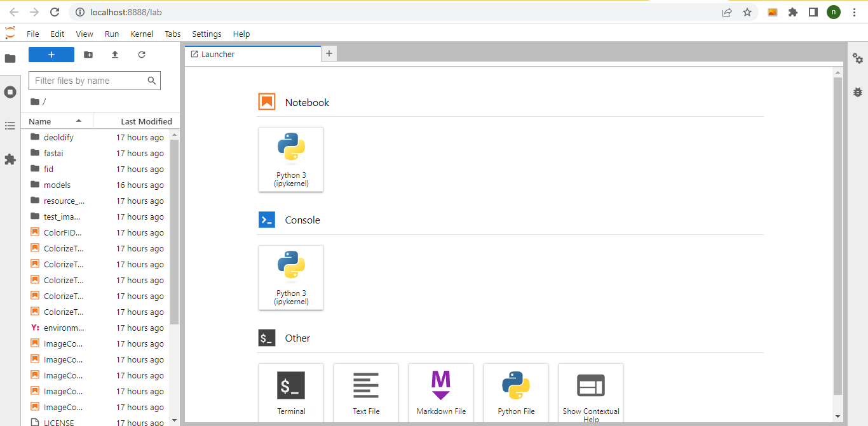Open Show Contextual Help
The image size is (868, 426).
(590, 392)
